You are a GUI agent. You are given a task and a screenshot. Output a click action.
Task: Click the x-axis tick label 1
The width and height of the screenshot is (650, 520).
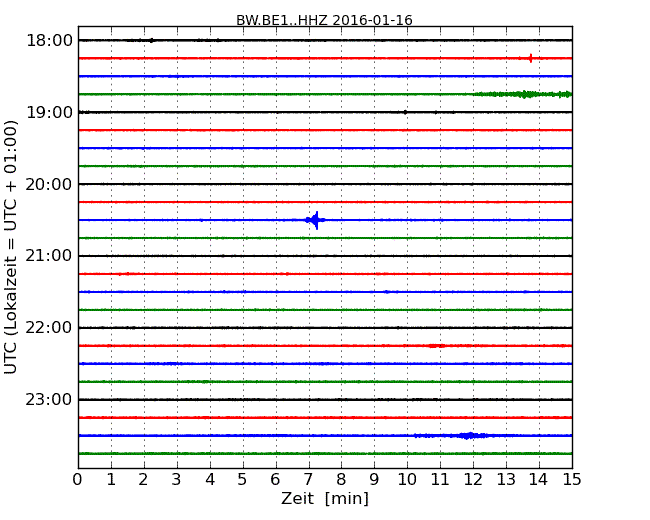111,479
